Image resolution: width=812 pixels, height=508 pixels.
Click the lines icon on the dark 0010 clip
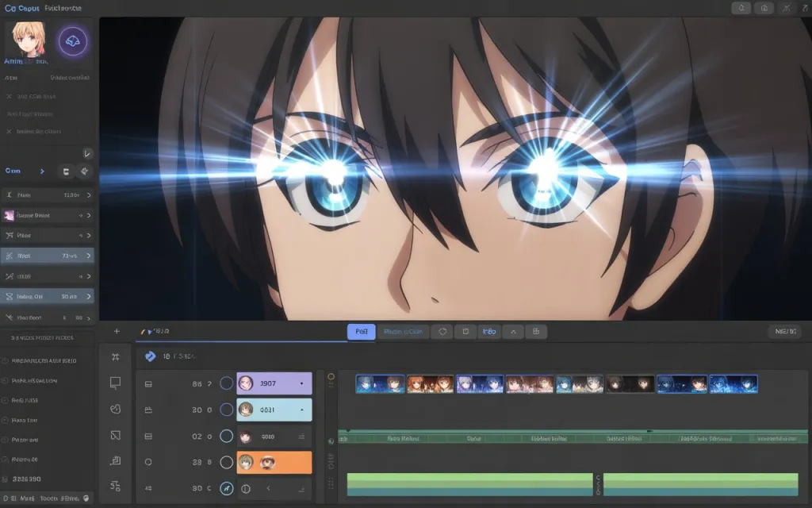(x=301, y=437)
